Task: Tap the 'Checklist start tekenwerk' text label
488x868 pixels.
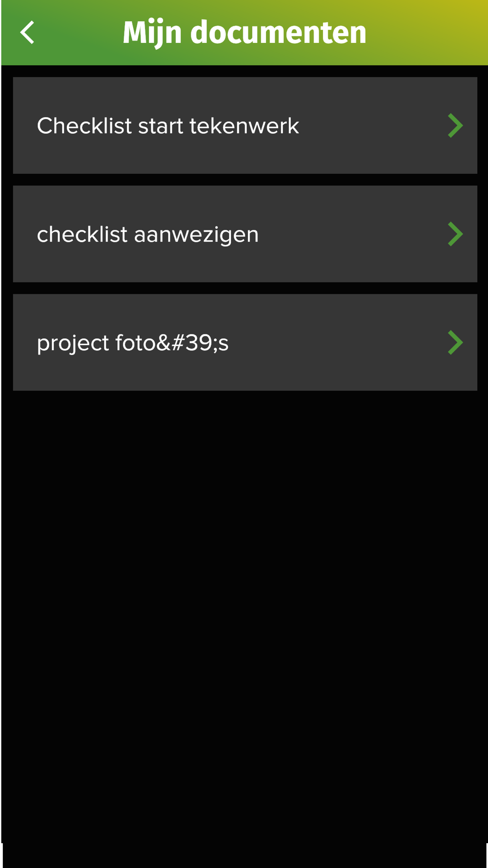Action: pyautogui.click(x=168, y=126)
